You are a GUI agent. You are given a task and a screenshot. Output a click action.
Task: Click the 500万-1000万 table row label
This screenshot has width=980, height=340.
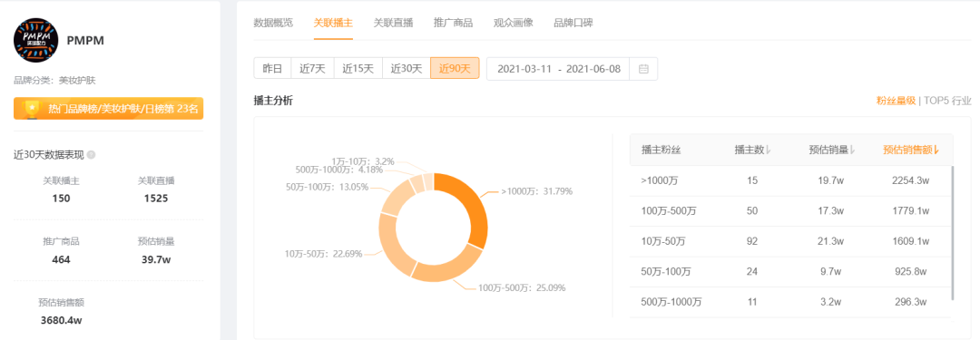pyautogui.click(x=671, y=302)
